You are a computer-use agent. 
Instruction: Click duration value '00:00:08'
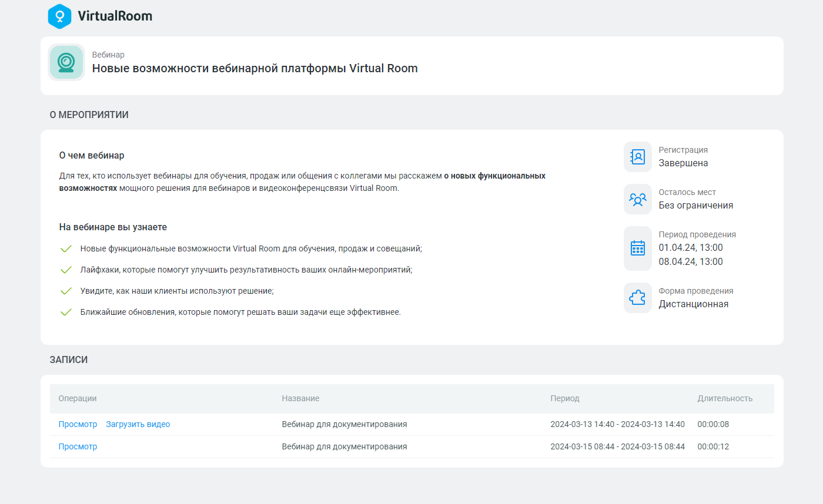[713, 424]
